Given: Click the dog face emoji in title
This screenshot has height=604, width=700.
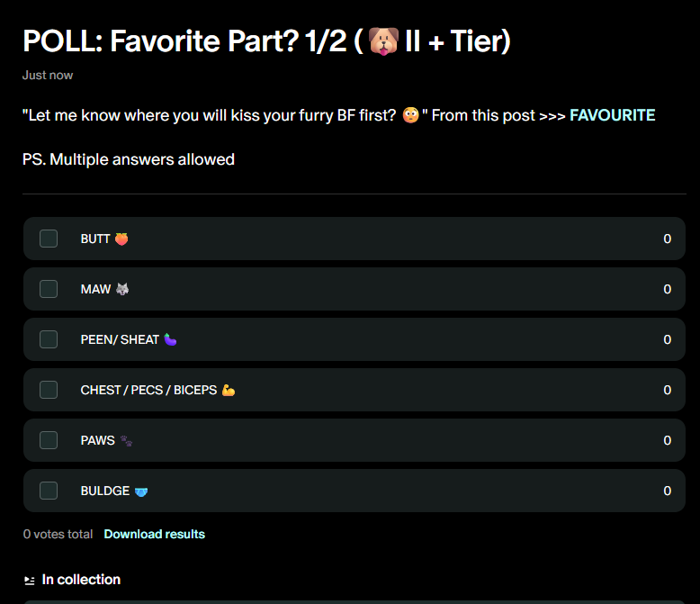Looking at the screenshot, I should [x=382, y=41].
